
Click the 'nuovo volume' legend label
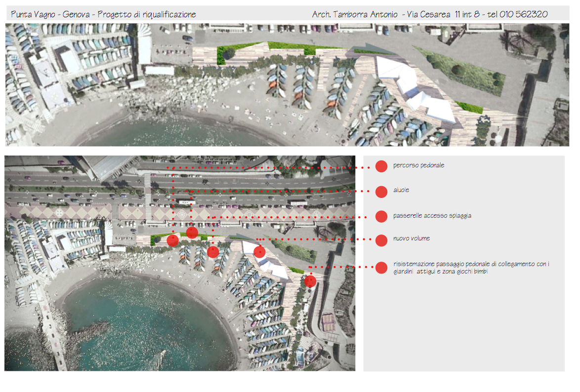click(411, 238)
